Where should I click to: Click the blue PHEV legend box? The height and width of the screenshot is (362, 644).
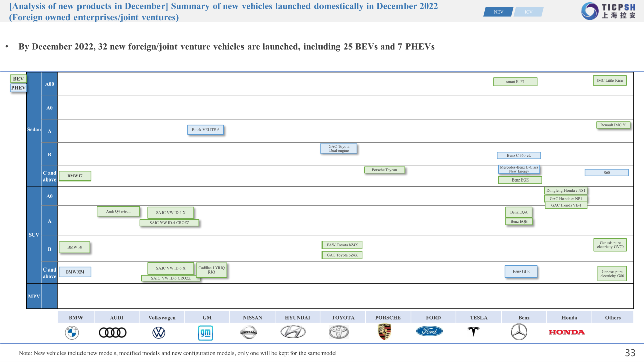point(19,88)
